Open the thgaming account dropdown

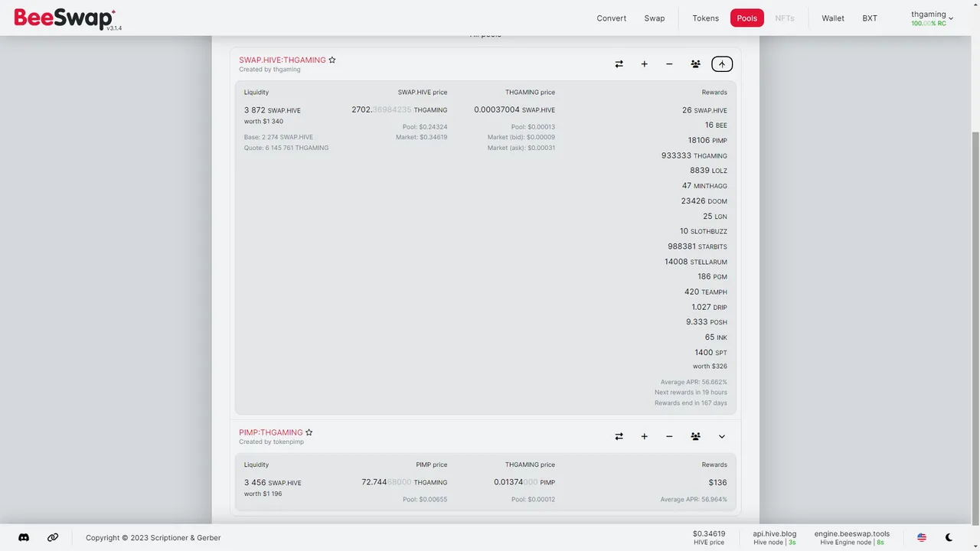click(x=933, y=18)
